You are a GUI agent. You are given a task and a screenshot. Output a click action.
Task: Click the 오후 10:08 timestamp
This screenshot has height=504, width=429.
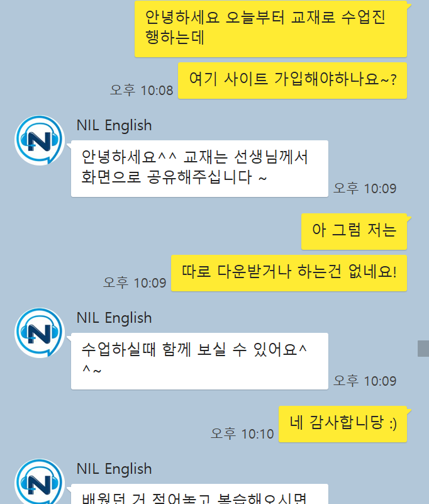click(142, 91)
